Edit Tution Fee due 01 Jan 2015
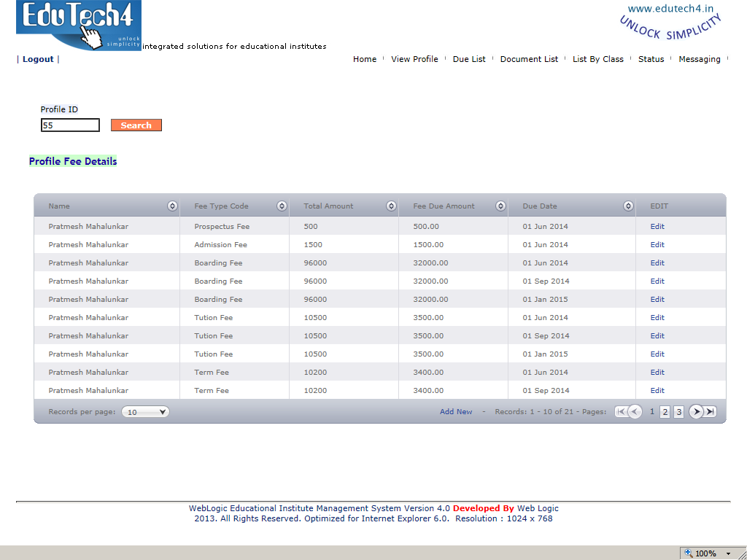The height and width of the screenshot is (560, 747). click(657, 354)
